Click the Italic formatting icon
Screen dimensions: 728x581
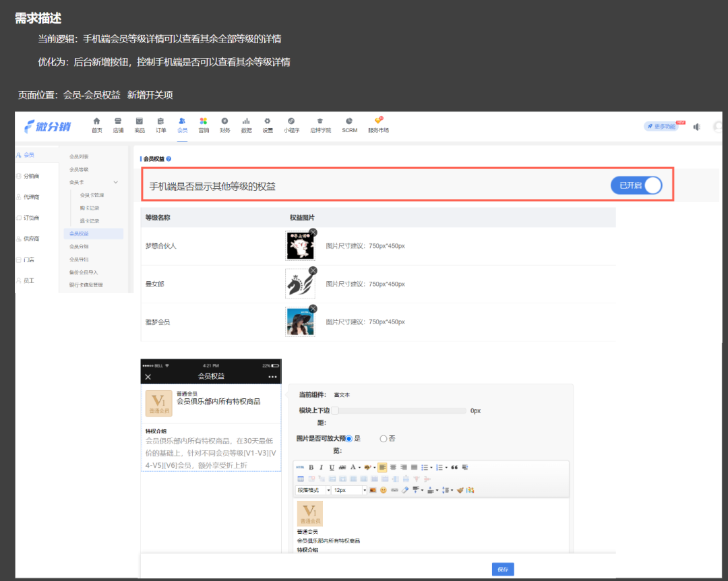(x=321, y=467)
